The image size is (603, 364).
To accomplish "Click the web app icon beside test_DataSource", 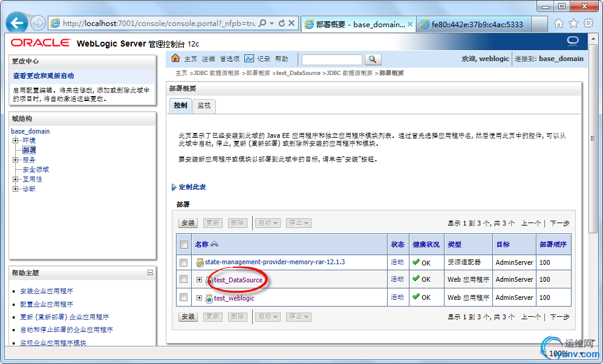I will (x=209, y=281).
